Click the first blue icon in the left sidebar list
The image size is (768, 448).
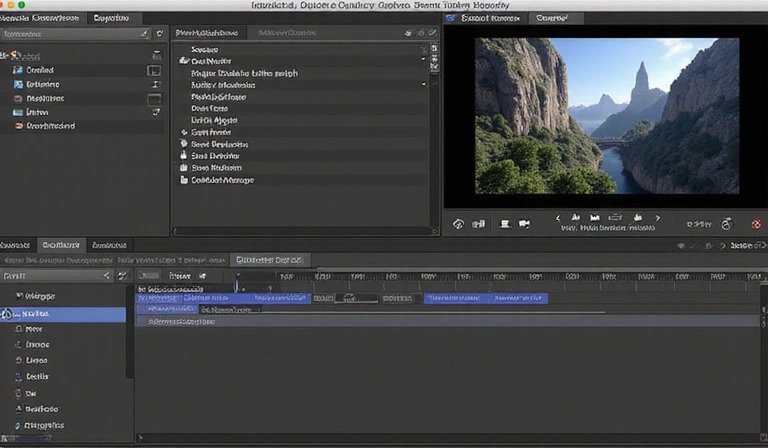[18, 71]
